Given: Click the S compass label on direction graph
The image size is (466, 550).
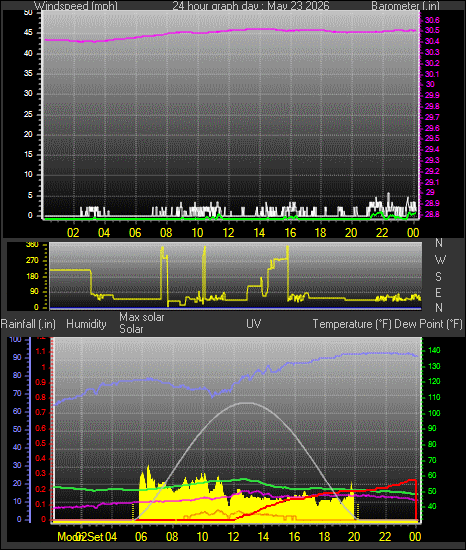Looking at the screenshot, I should coord(438,276).
